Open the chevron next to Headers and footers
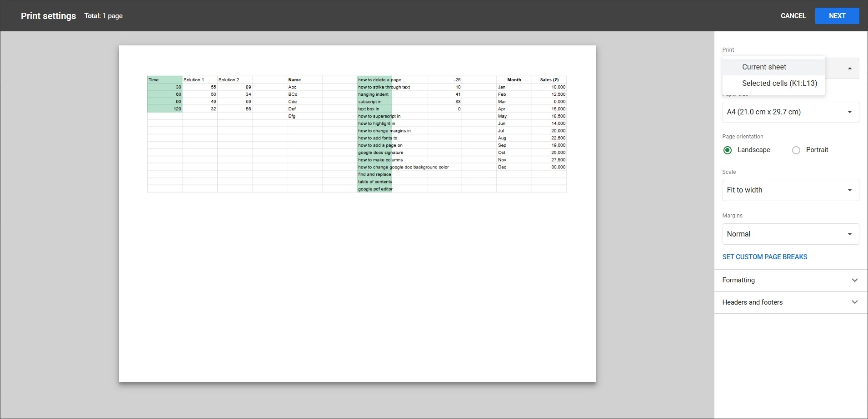868x419 pixels. pos(854,302)
